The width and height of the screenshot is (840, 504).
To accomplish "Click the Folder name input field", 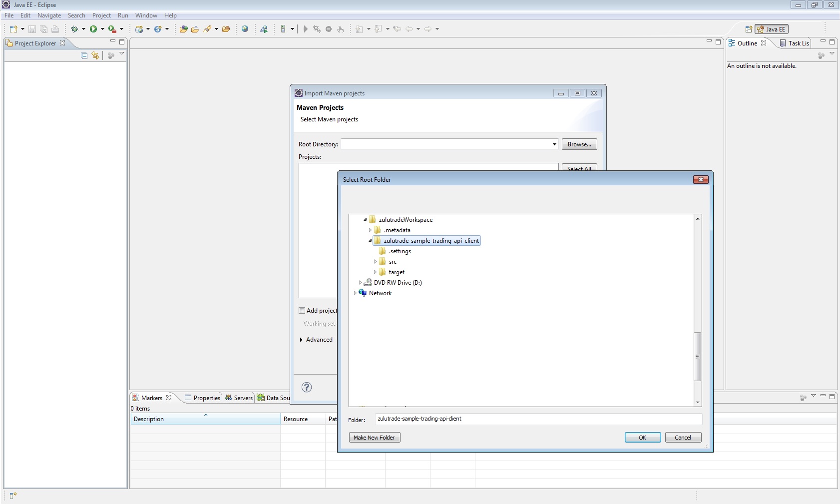I will (x=538, y=419).
